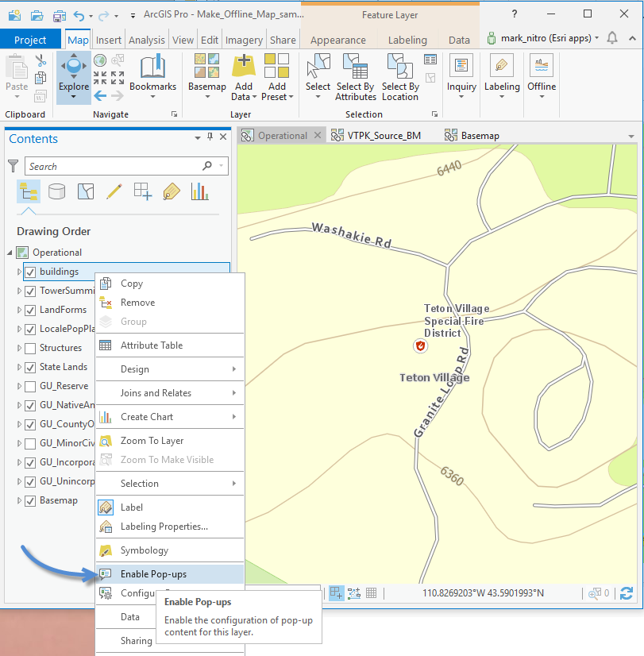Expand the Basemap layer node
Screen dimensions: 644x656
(x=19, y=500)
